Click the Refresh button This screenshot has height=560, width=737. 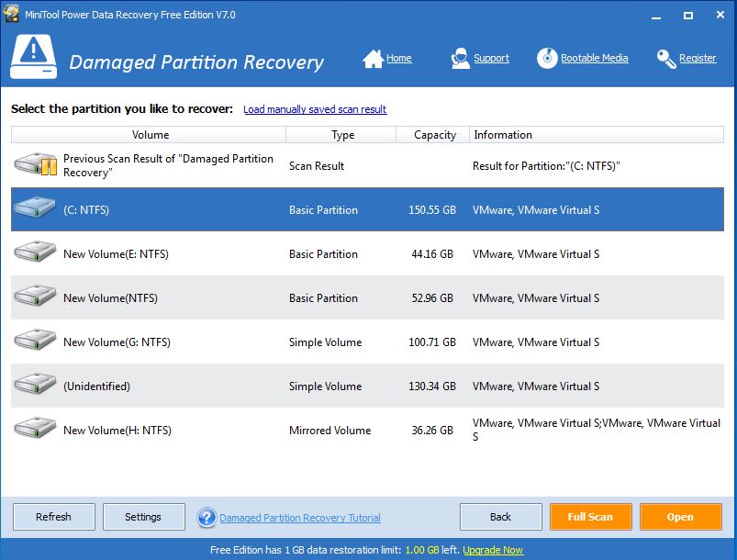(x=53, y=517)
